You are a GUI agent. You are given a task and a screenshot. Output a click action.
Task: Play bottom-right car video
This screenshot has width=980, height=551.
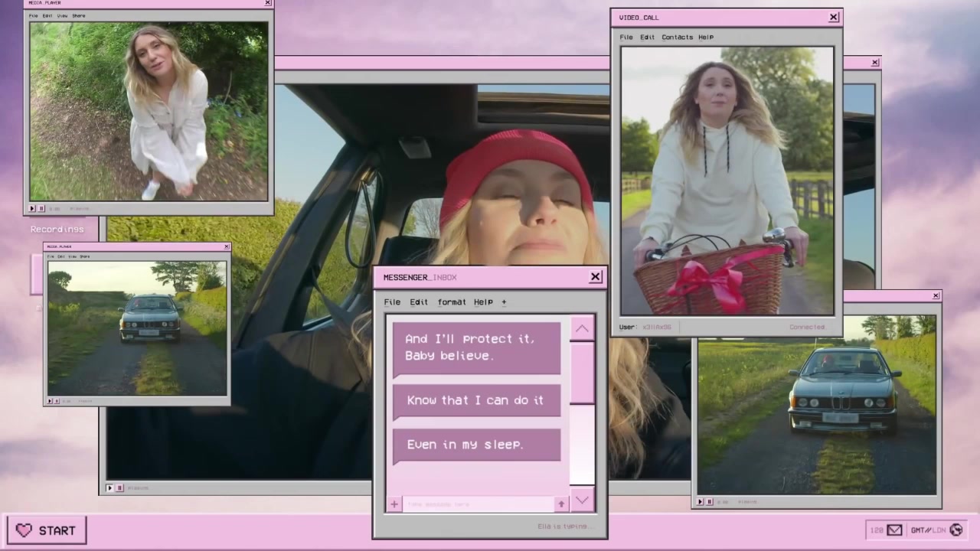(x=700, y=502)
